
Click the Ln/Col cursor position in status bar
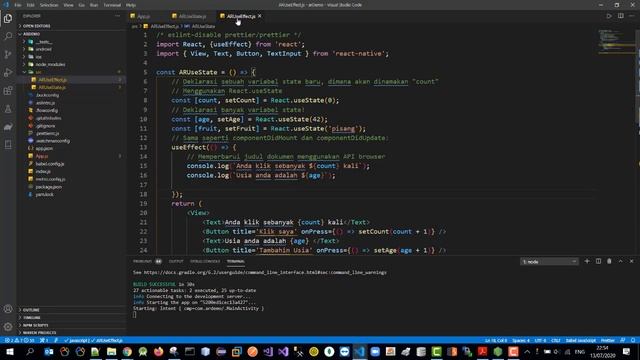[x=496, y=340]
